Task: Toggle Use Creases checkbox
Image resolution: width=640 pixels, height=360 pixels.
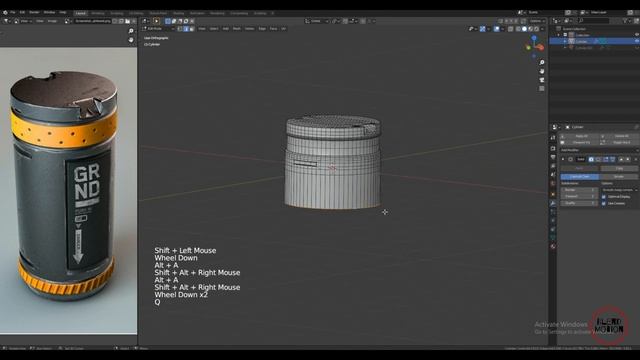Action: (604, 203)
